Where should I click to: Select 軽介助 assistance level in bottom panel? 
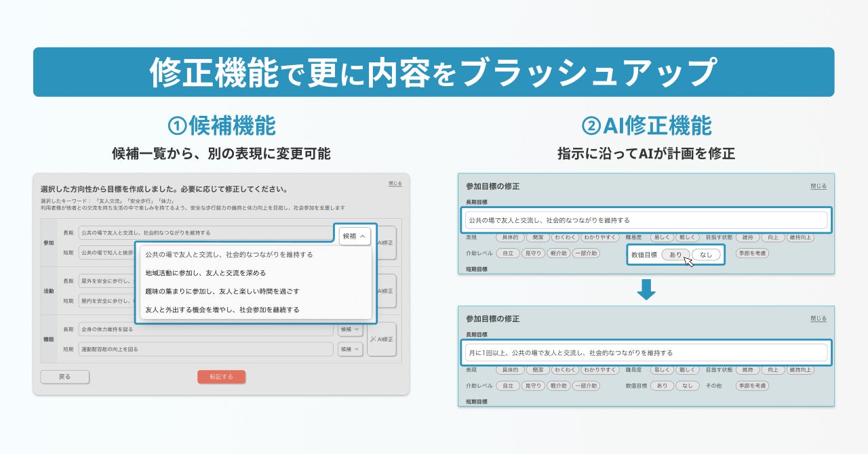tap(558, 386)
